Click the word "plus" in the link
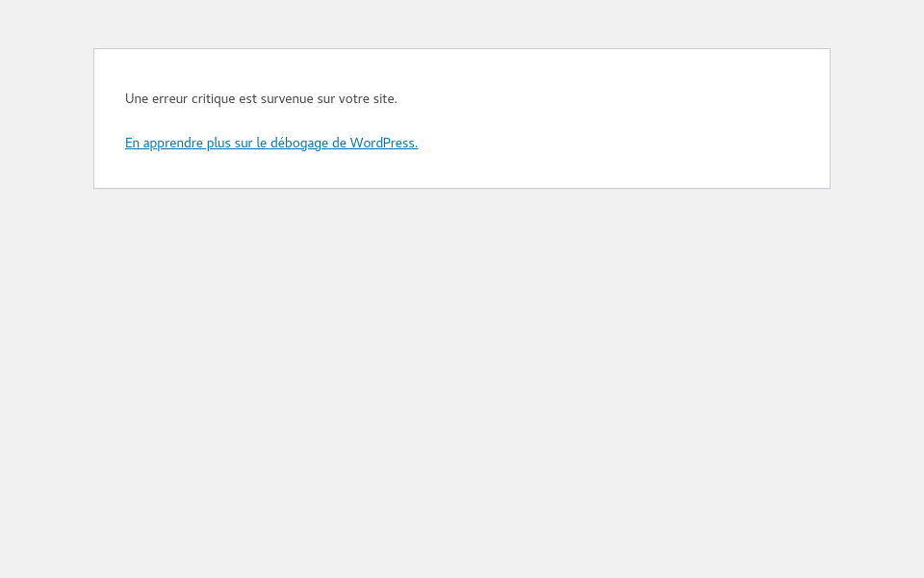Image resolution: width=924 pixels, height=578 pixels. coord(218,144)
